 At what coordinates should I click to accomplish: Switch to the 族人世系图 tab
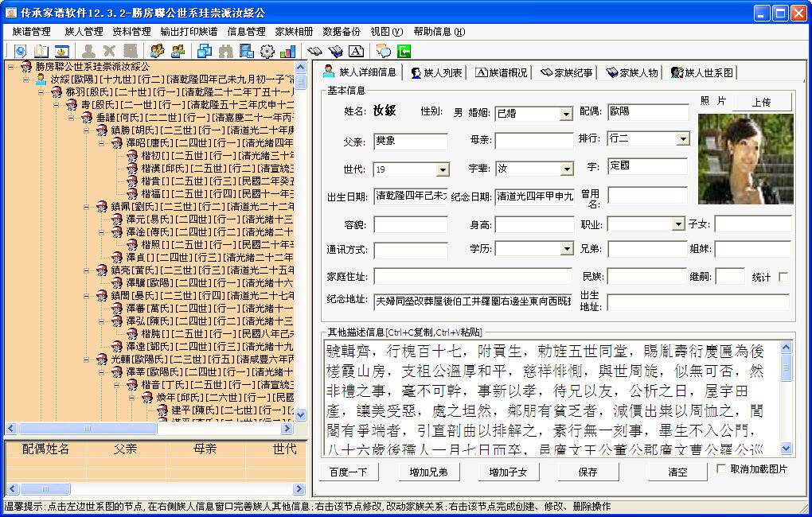[701, 73]
